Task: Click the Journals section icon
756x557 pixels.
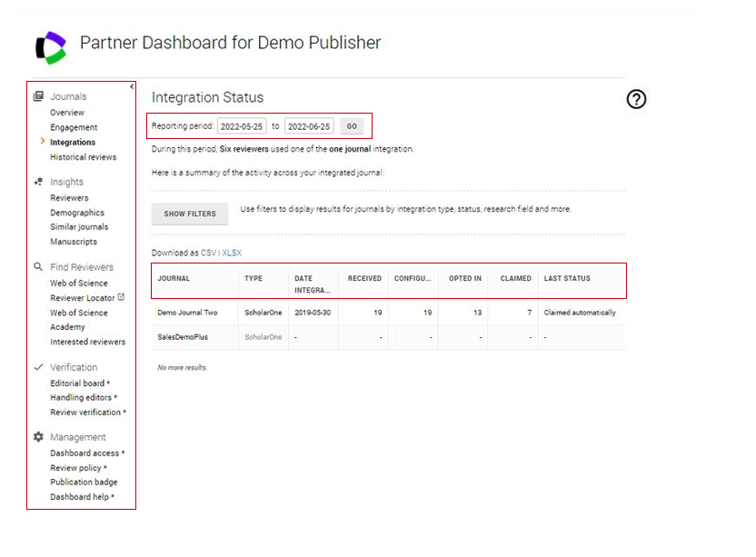Action: tap(38, 96)
